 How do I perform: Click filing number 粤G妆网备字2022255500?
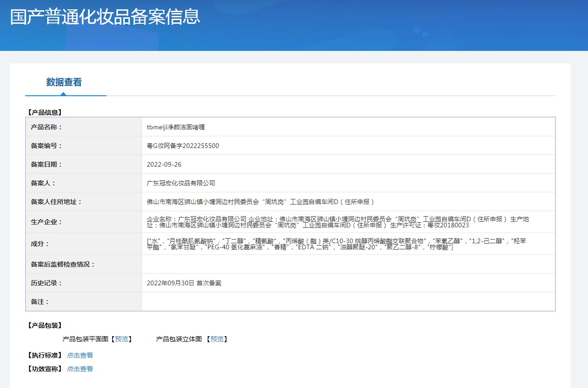(183, 146)
